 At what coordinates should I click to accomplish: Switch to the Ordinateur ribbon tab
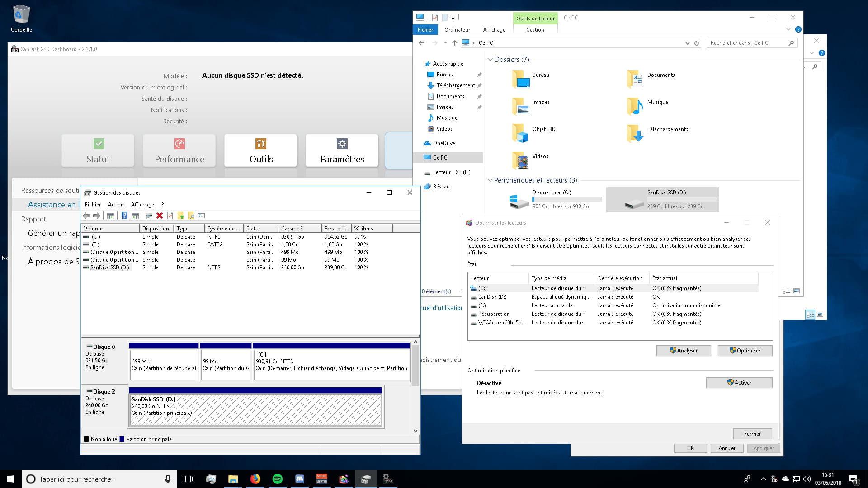pyautogui.click(x=457, y=30)
